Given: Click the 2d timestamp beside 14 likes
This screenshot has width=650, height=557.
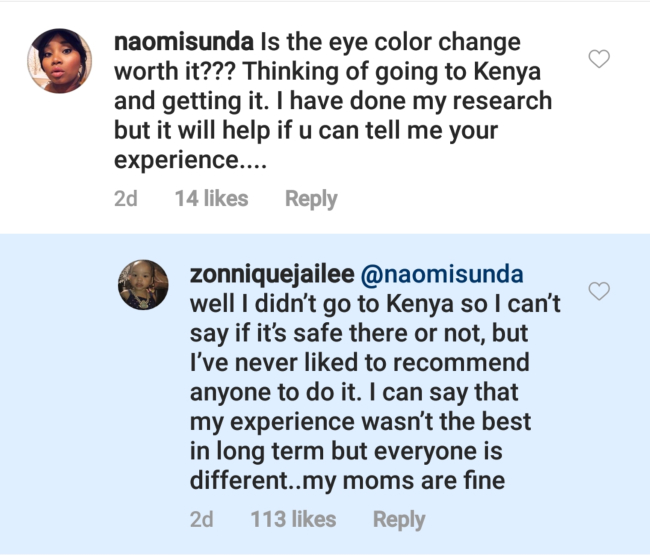Looking at the screenshot, I should [125, 199].
